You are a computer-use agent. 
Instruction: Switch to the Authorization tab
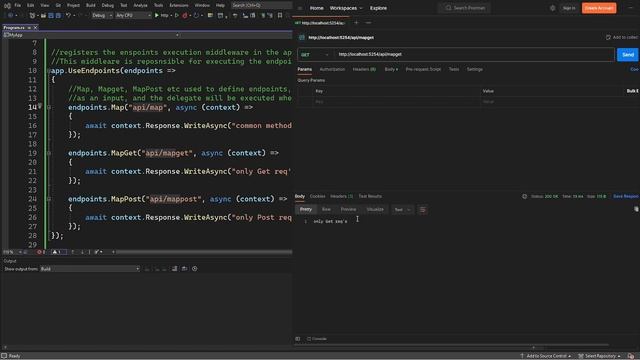pyautogui.click(x=332, y=69)
